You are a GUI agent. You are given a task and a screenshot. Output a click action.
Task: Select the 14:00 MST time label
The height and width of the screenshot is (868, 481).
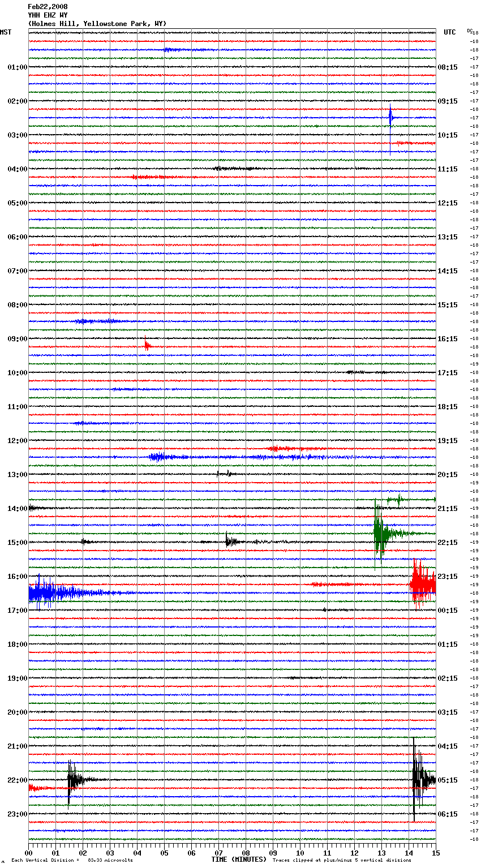tap(17, 509)
